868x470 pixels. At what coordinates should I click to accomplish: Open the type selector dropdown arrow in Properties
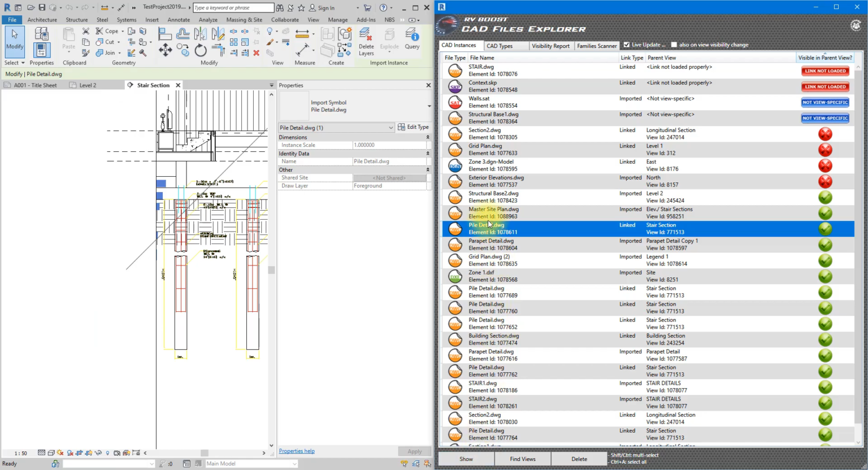[429, 106]
